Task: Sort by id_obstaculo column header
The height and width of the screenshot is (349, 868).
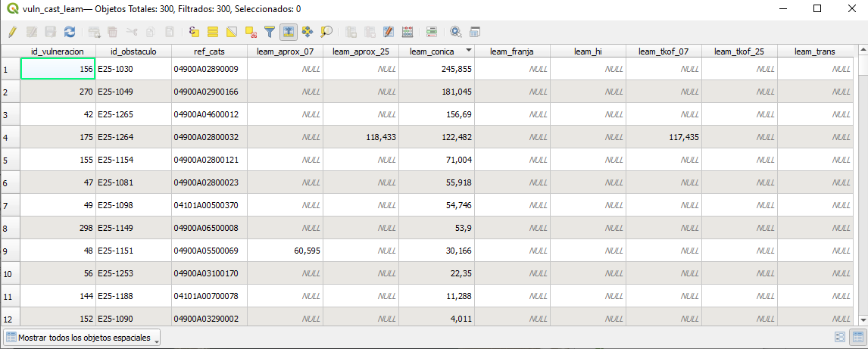Action: click(x=133, y=51)
